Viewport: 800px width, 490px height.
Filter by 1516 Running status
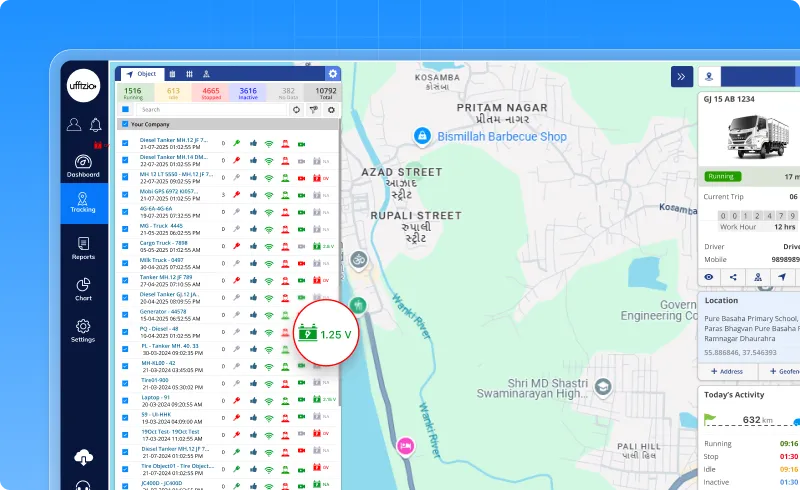coord(132,92)
